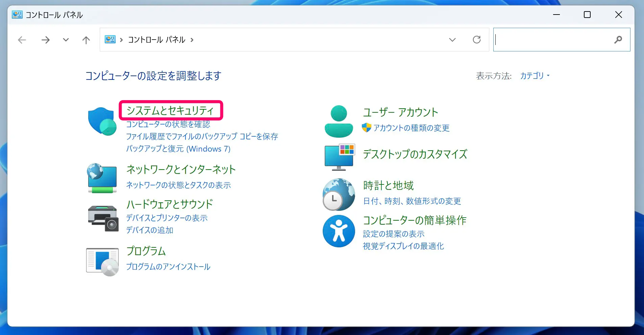The height and width of the screenshot is (335, 644).
Task: Click the Network and Internet globe icon
Action: tap(102, 178)
